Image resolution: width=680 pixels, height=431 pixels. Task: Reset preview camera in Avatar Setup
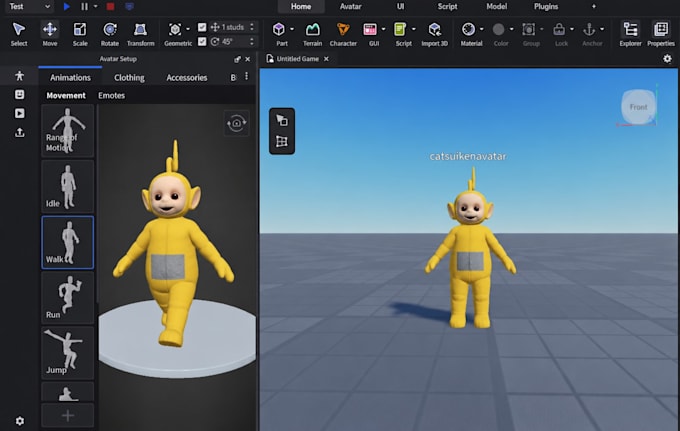[236, 123]
